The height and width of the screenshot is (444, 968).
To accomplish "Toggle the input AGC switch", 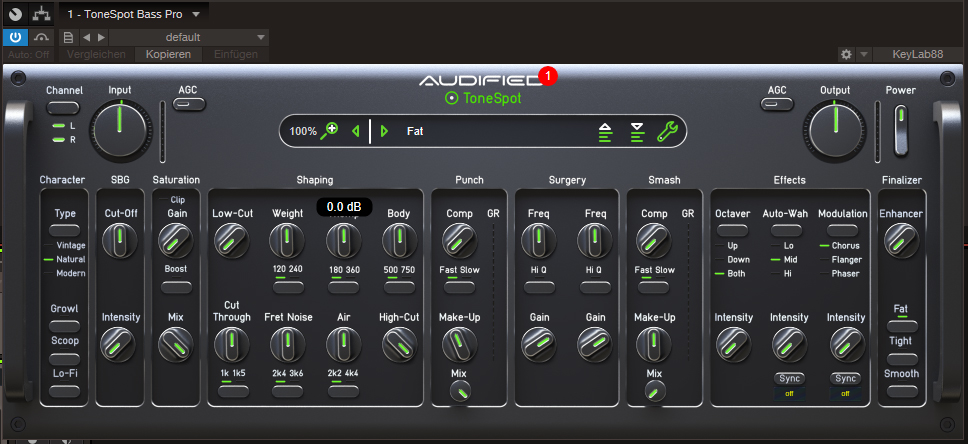I will [188, 104].
